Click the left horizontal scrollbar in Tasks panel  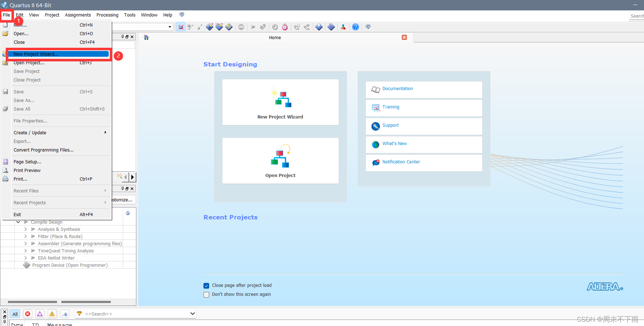(32, 302)
